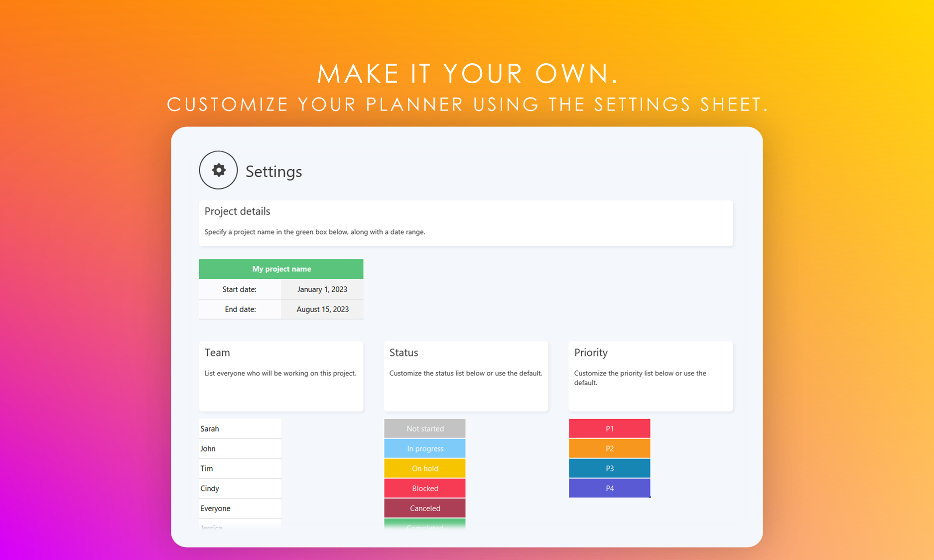This screenshot has height=560, width=934.
Task: Select the John team member cell
Action: coord(240,448)
